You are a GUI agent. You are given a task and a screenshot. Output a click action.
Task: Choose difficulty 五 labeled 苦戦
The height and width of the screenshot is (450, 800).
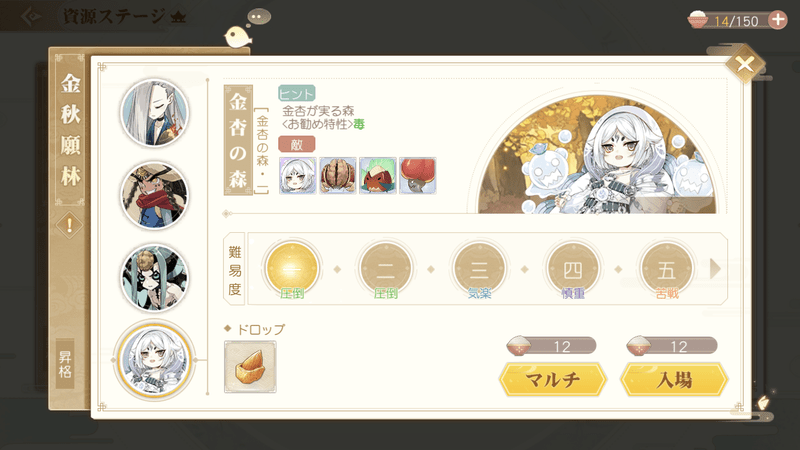coord(666,269)
